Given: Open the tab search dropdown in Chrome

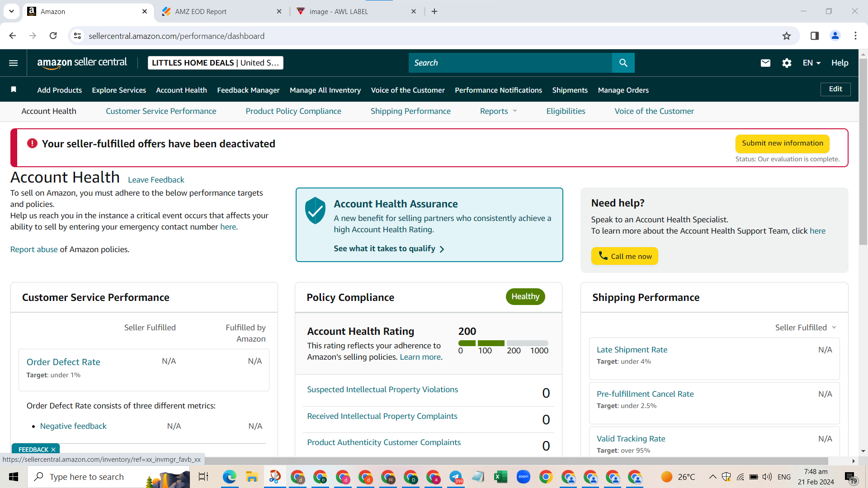Looking at the screenshot, I should (x=11, y=11).
